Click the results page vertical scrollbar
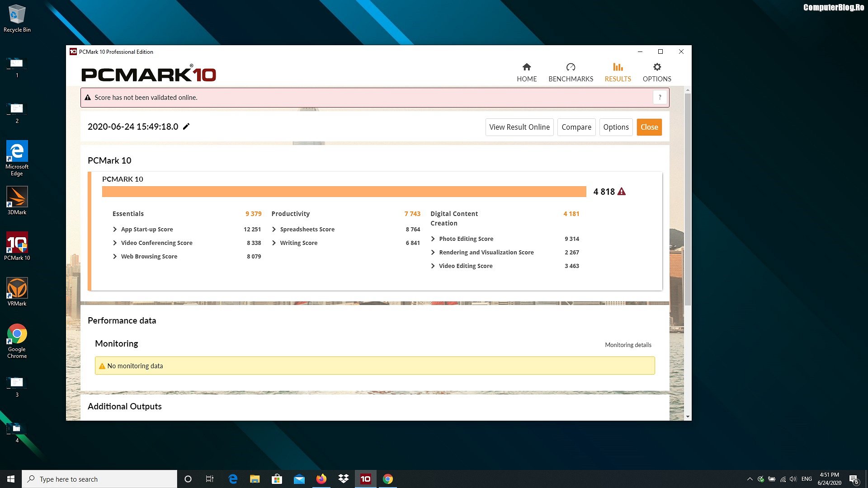Screen dimensions: 868x488 click(688, 199)
